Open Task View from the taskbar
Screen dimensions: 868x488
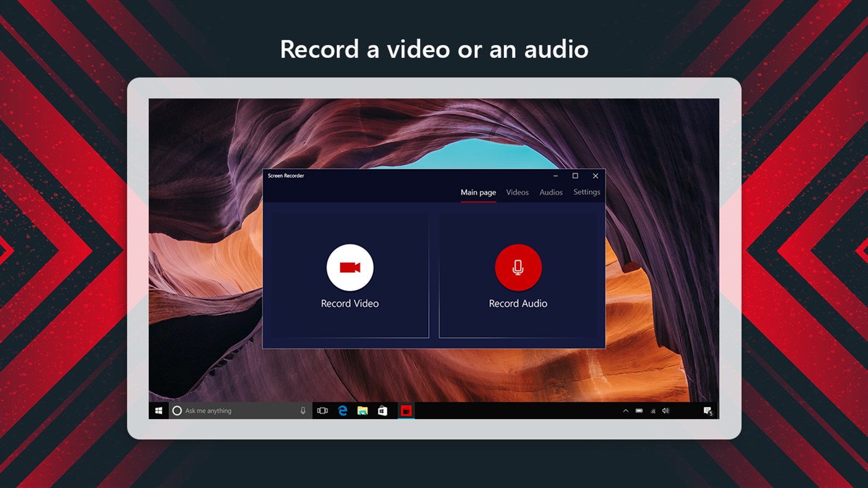click(322, 410)
